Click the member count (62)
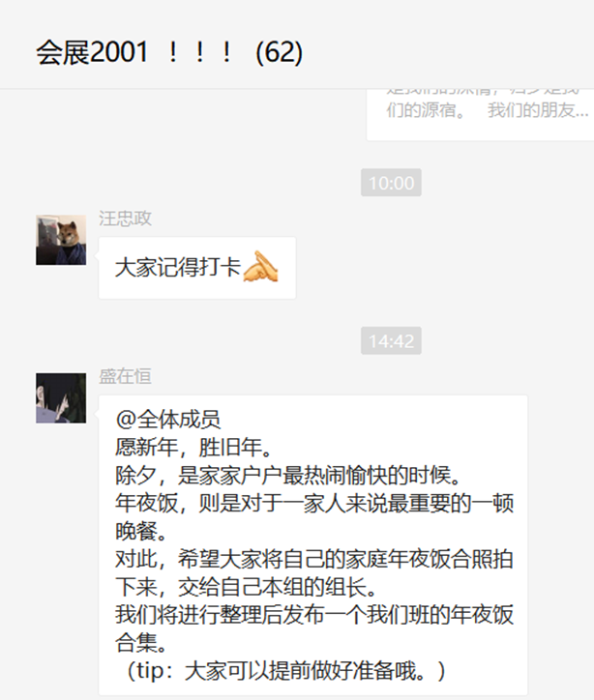 point(280,52)
